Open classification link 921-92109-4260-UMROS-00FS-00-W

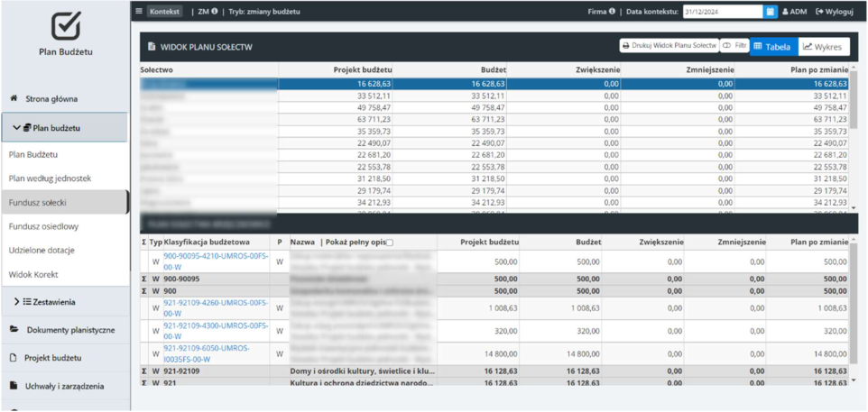(216, 308)
